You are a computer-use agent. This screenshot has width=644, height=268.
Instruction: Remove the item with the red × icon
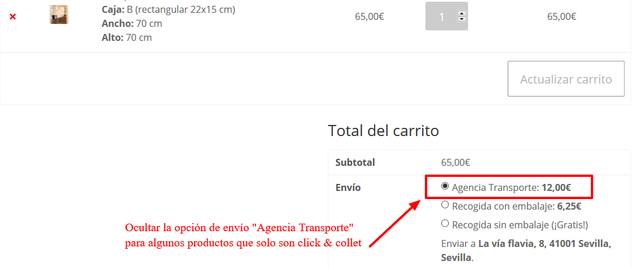[13, 17]
